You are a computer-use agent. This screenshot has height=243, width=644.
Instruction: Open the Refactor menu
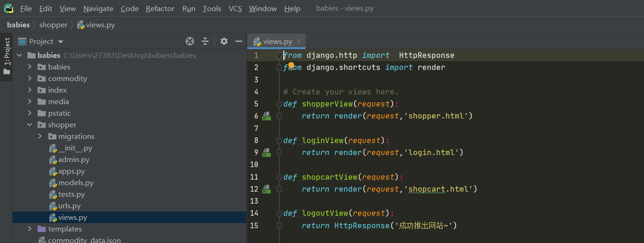[x=160, y=8]
